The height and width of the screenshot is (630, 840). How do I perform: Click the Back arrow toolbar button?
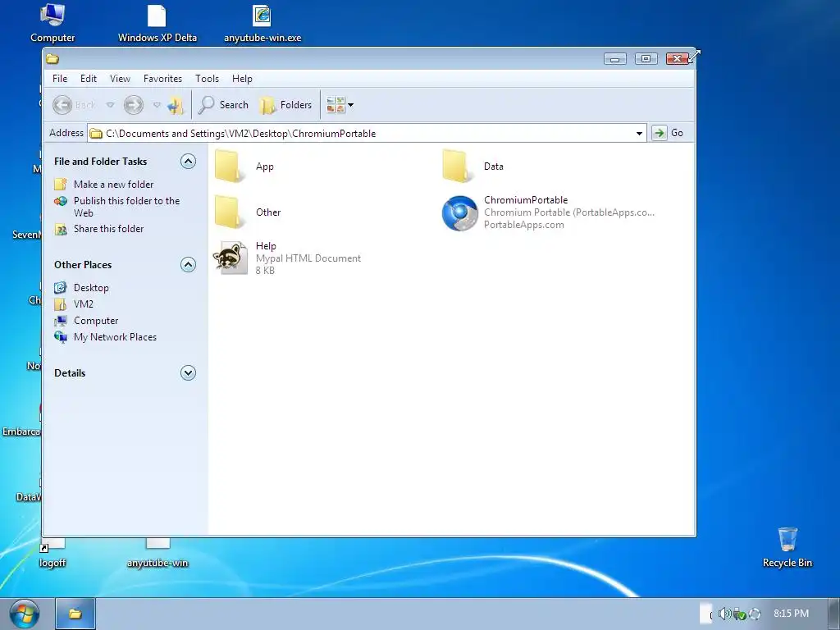coord(62,105)
